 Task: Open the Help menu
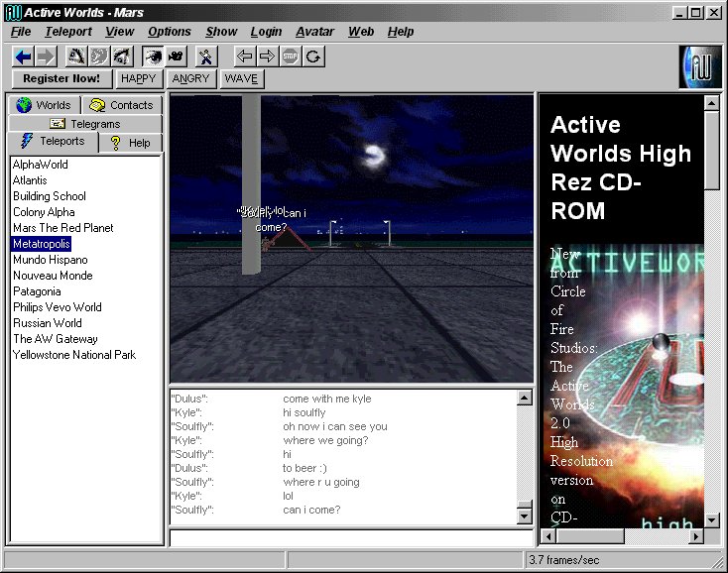click(x=401, y=32)
